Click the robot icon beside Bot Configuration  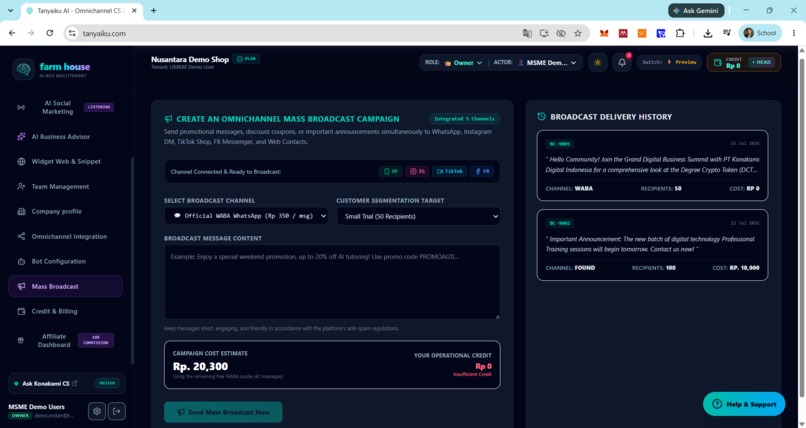pyautogui.click(x=21, y=261)
